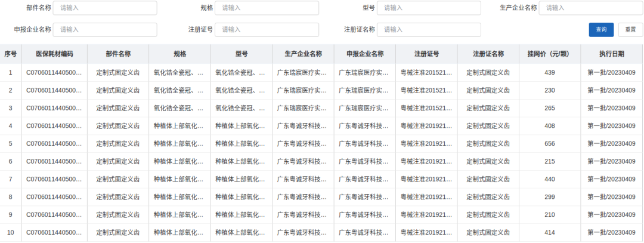
Task: Click the 执行日期 cell in row 6
Action: click(612, 162)
